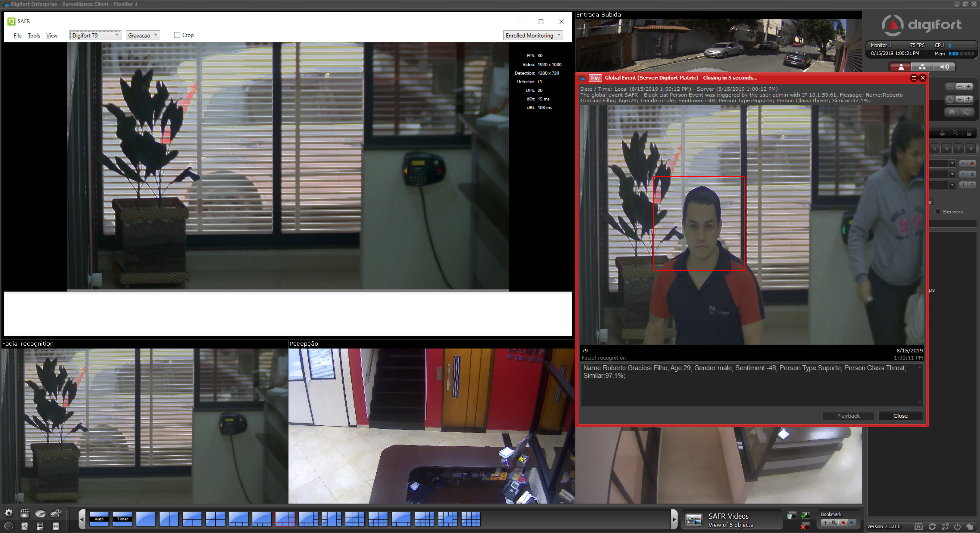Viewport: 980px width, 533px height.
Task: Add a bookmark with the plus icon
Action: 825,523
